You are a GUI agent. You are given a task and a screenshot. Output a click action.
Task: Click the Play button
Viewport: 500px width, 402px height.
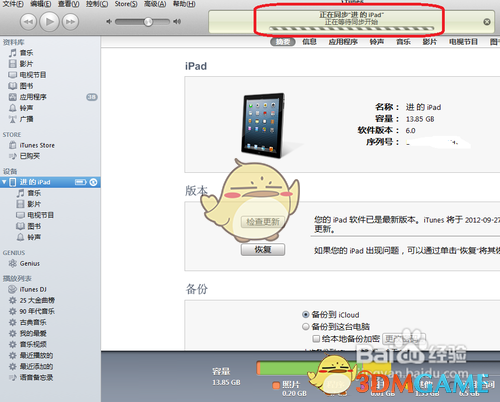(x=49, y=22)
